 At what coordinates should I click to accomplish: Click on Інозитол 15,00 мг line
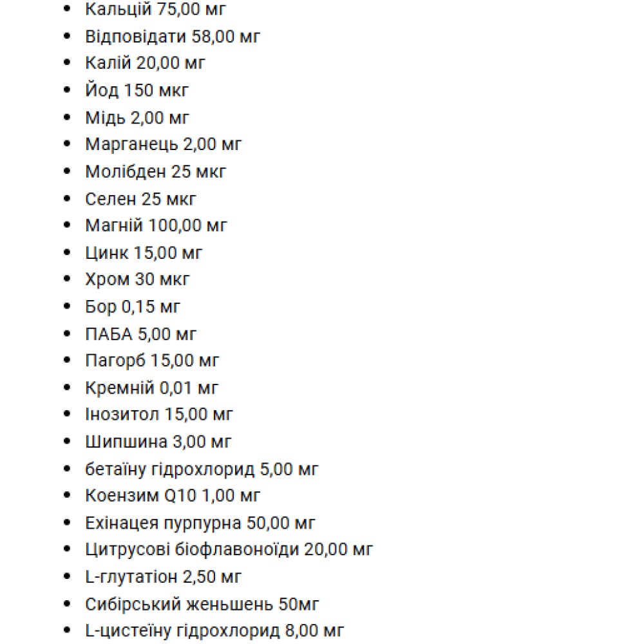[159, 415]
